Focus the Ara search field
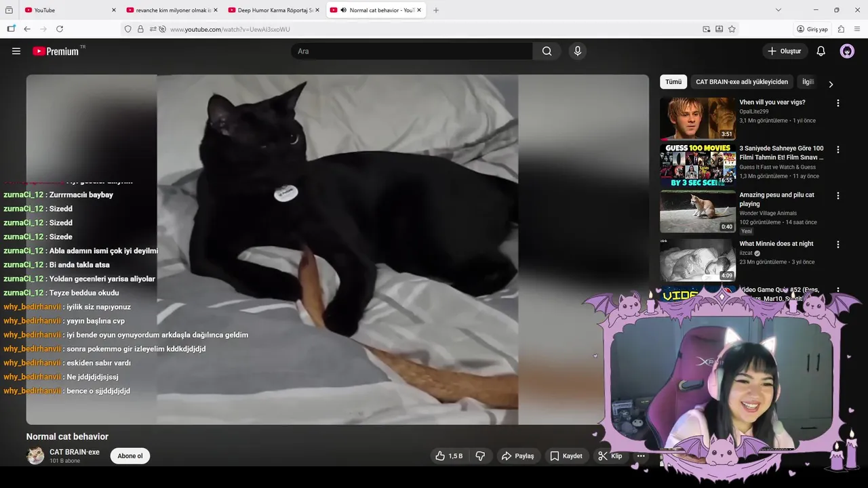The height and width of the screenshot is (488, 868). tap(412, 51)
